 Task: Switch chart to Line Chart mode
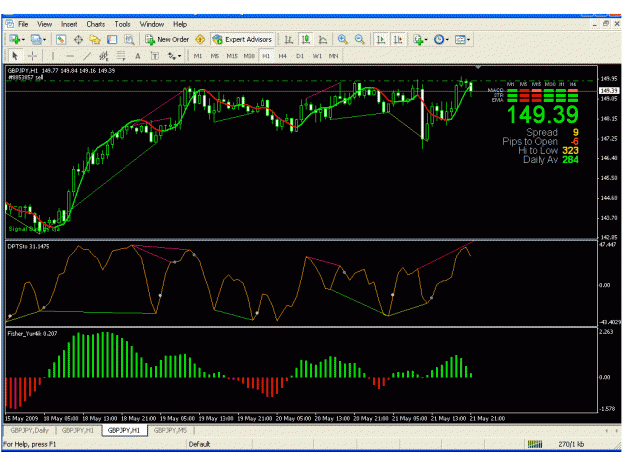click(323, 39)
